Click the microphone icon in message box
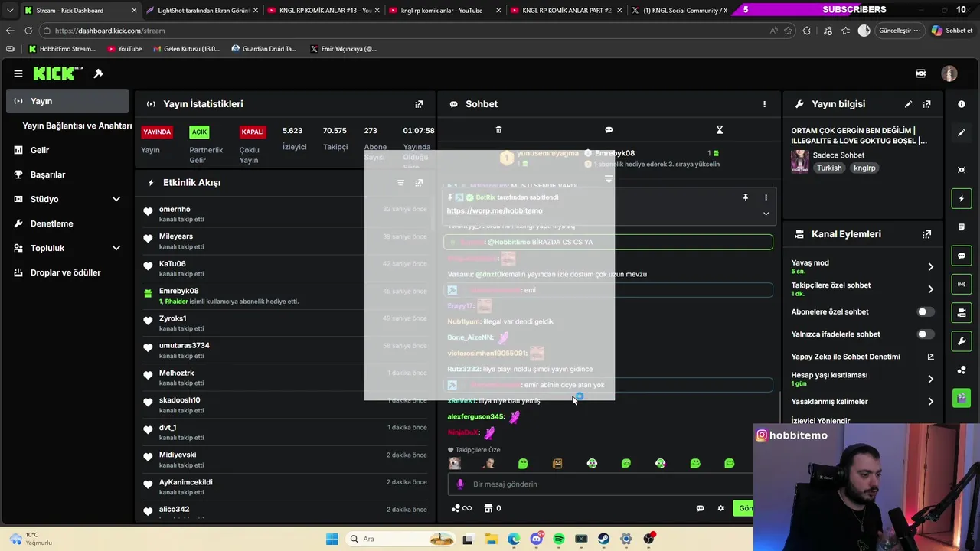 pyautogui.click(x=460, y=484)
